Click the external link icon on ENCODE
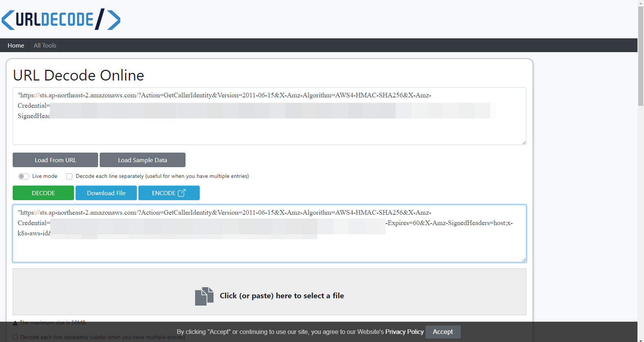644x342 pixels. pyautogui.click(x=182, y=193)
